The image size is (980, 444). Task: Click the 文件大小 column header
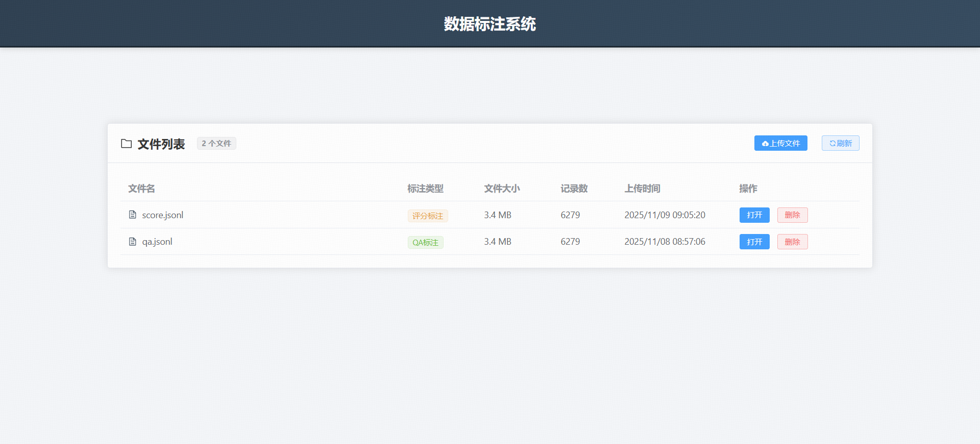[502, 189]
